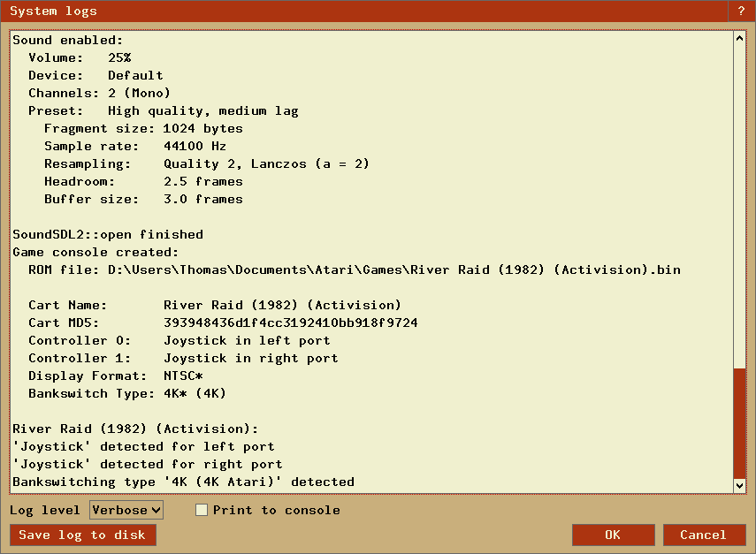
Task: Click the 'Log level' label
Action: 45,510
